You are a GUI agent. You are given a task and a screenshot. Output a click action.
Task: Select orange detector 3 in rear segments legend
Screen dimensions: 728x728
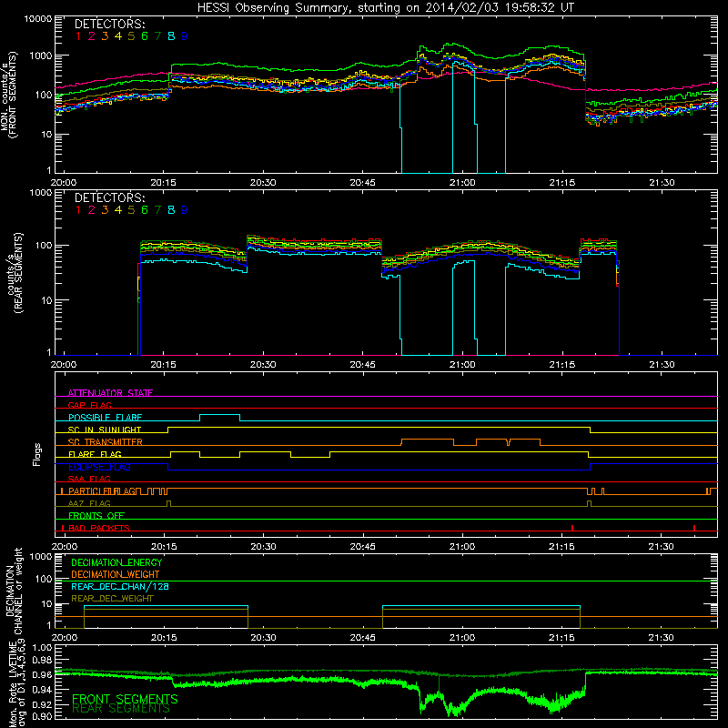pos(105,210)
